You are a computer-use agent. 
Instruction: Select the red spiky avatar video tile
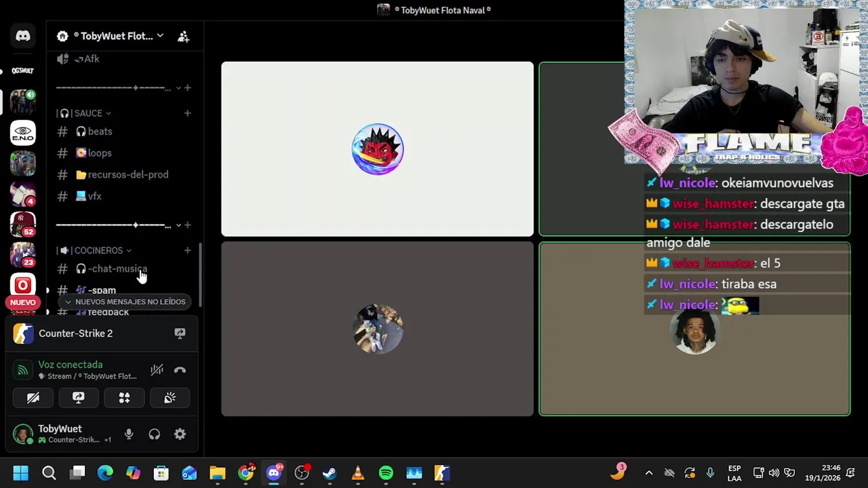pyautogui.click(x=378, y=149)
